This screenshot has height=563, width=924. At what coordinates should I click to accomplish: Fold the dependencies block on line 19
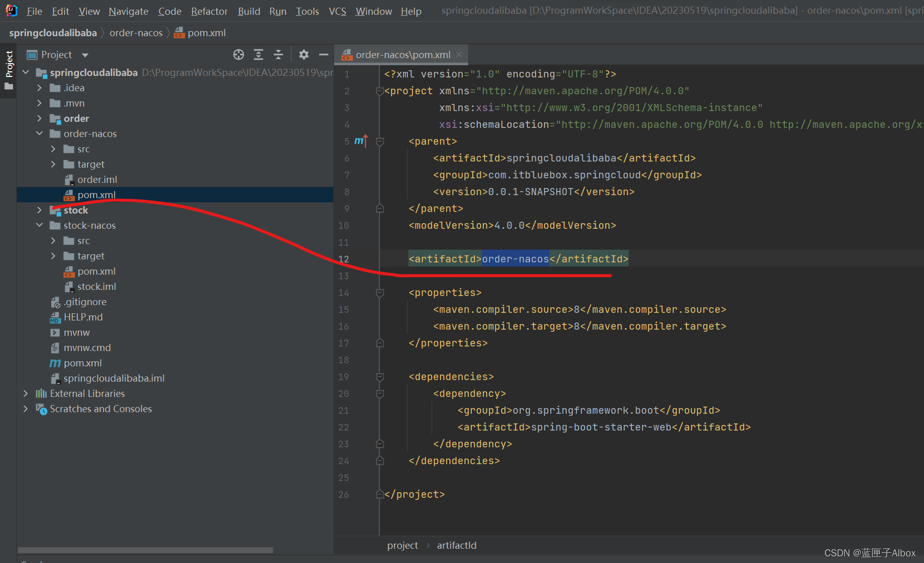coord(379,377)
